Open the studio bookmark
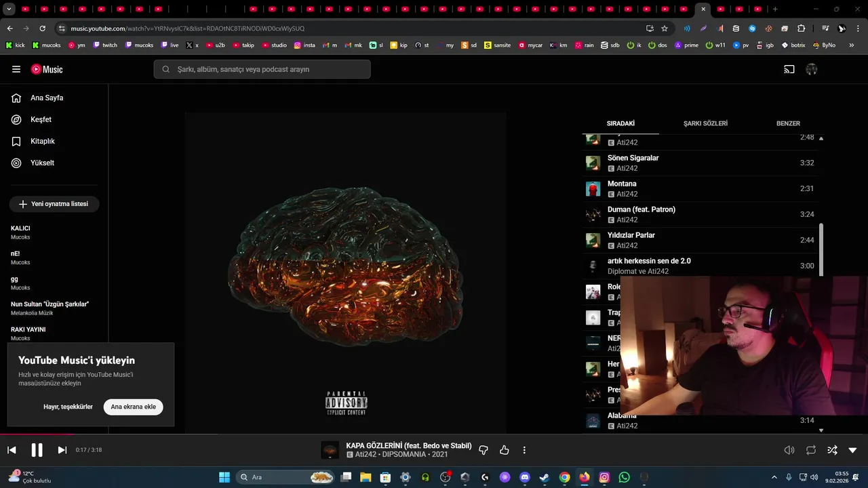 (x=274, y=45)
